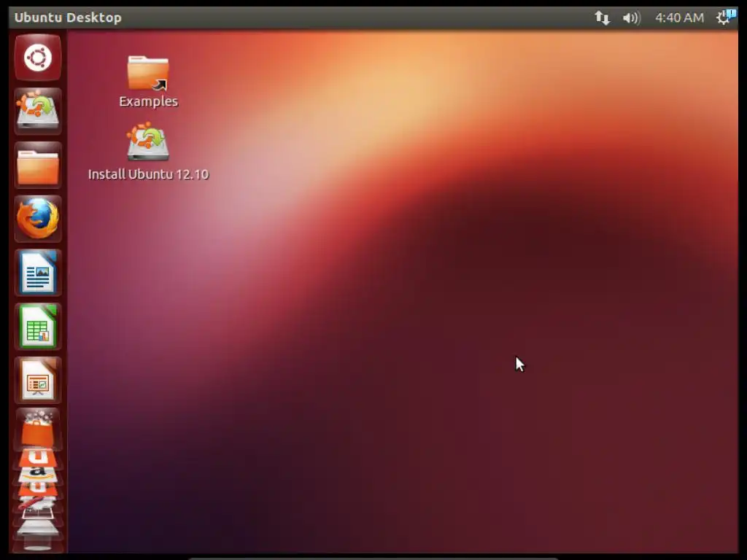Open Ubuntu Software Center shopping bag
Image resolution: width=747 pixels, height=560 pixels.
38,429
